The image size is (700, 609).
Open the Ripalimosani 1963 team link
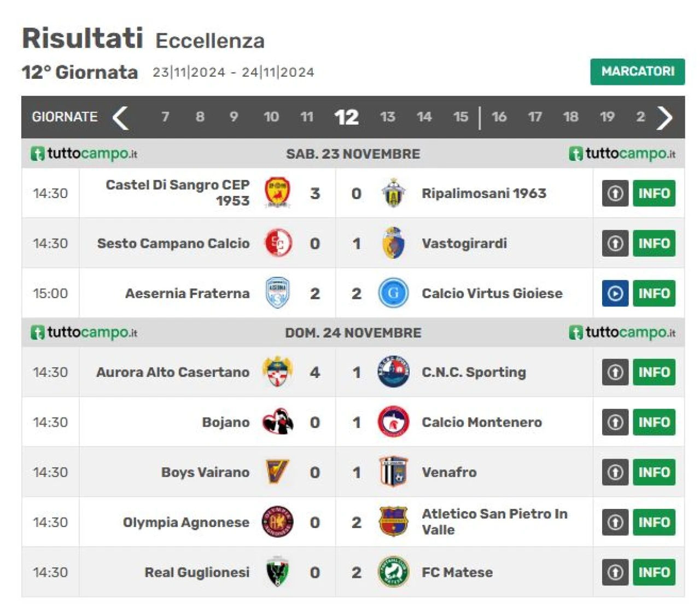coord(483,193)
